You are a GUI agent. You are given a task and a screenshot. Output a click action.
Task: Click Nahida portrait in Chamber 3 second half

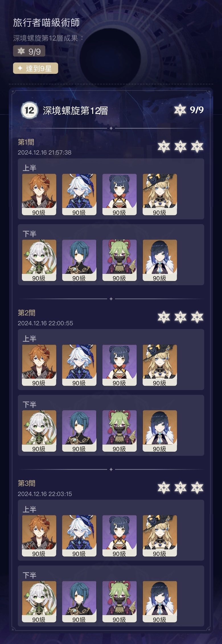39,602
